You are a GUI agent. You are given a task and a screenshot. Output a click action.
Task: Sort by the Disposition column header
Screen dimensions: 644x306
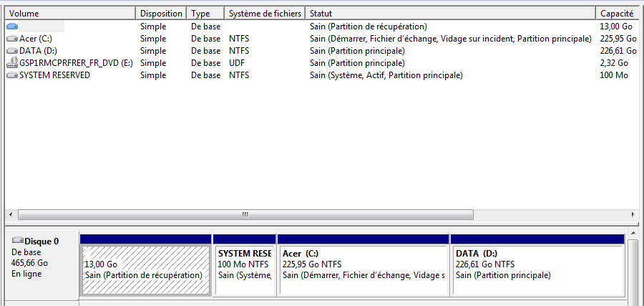coord(161,13)
